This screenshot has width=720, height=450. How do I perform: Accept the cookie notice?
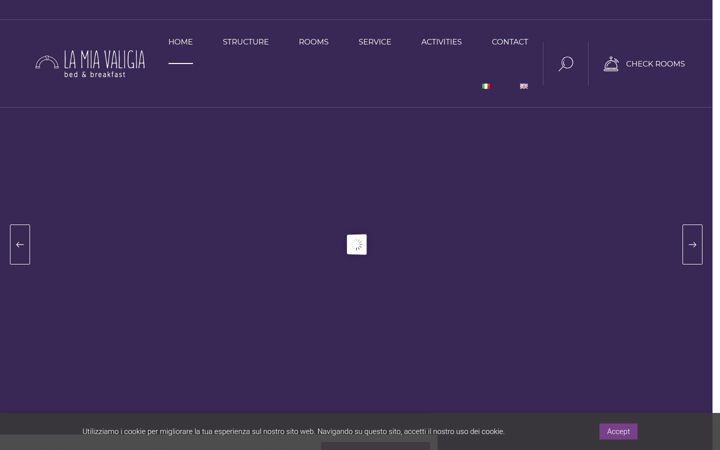coord(618,432)
